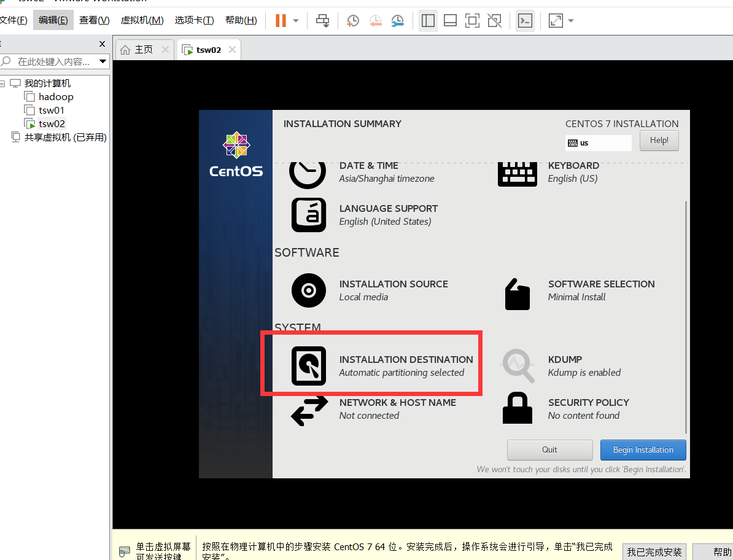Screen dimensions: 733x560
Task: Click the 'Not connected' network status text
Action: click(369, 416)
